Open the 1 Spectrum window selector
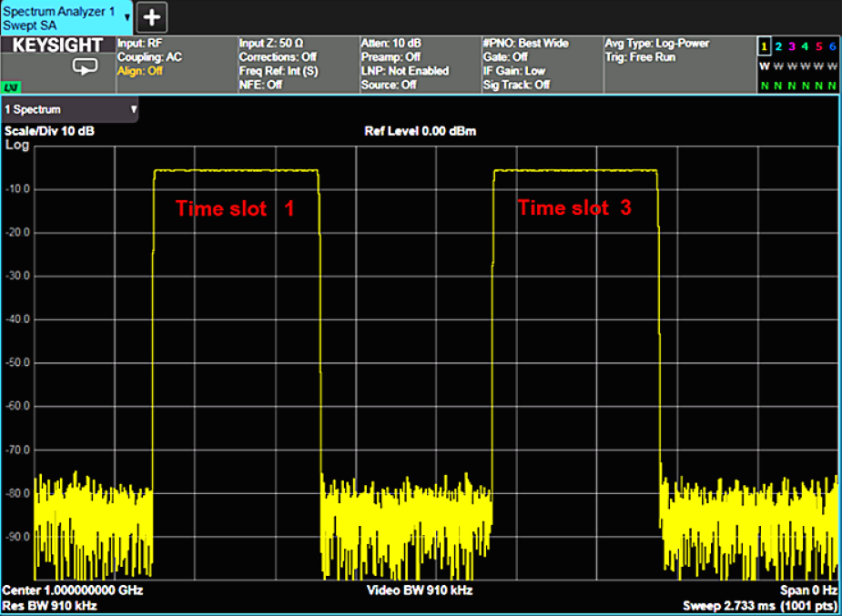 (68, 109)
